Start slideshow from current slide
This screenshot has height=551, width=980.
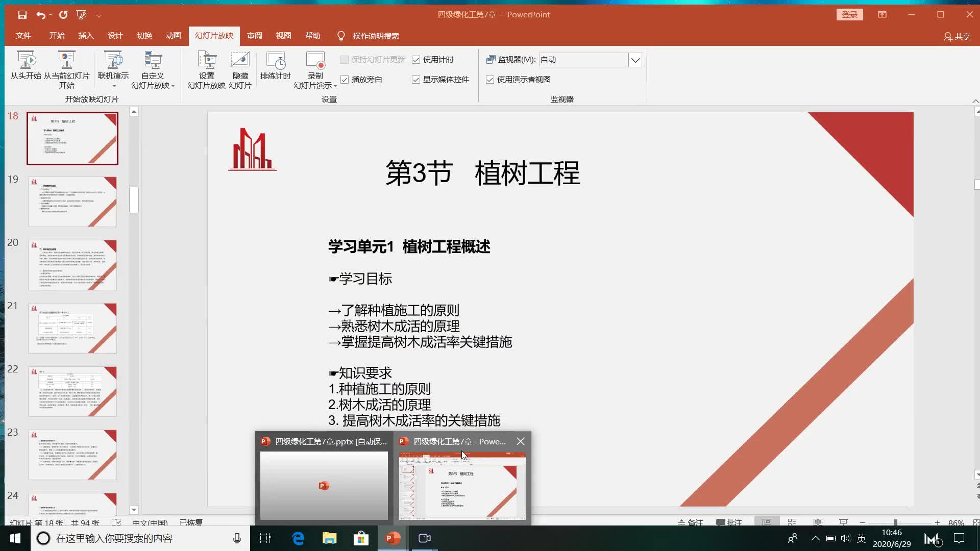coord(66,61)
